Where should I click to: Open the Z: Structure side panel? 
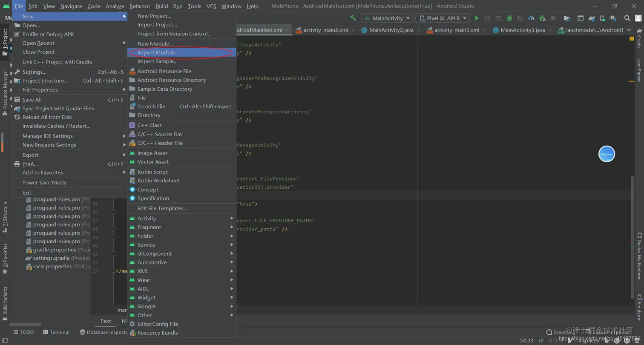point(5,217)
